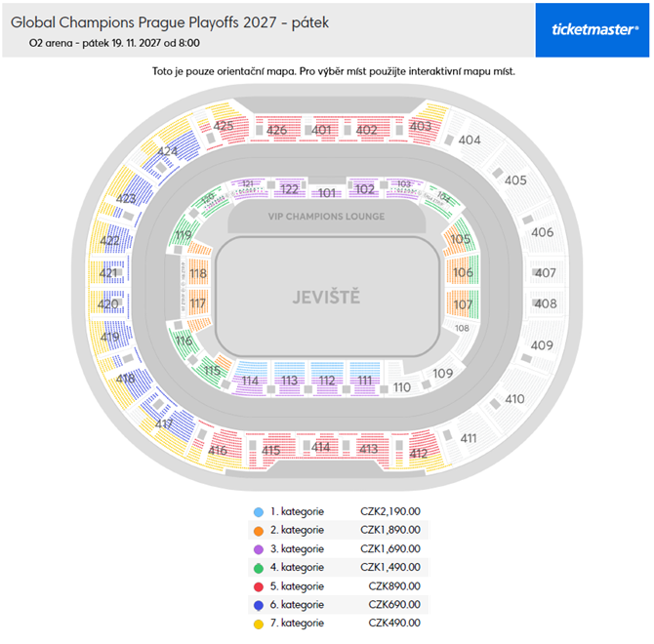The image size is (654, 644).
Task: Click the purple 3. kategorie legend dot
Action: pyautogui.click(x=258, y=548)
